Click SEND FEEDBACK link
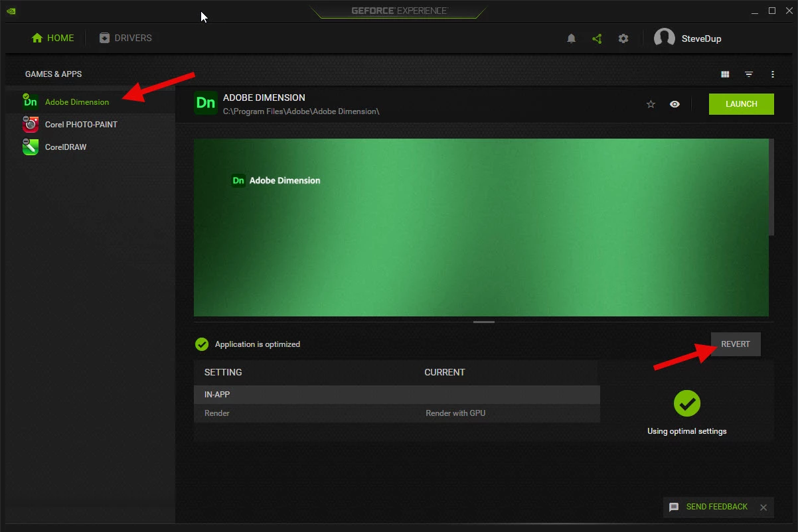798x532 pixels. pos(717,507)
